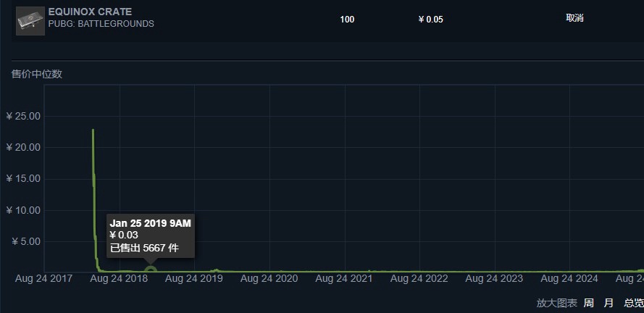Image resolution: width=644 pixels, height=313 pixels.
Task: Click the Aug 24 2023 axis label
Action: [494, 278]
